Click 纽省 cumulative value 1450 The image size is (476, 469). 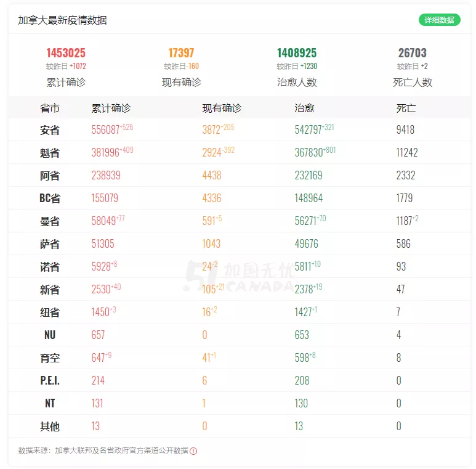(100, 312)
